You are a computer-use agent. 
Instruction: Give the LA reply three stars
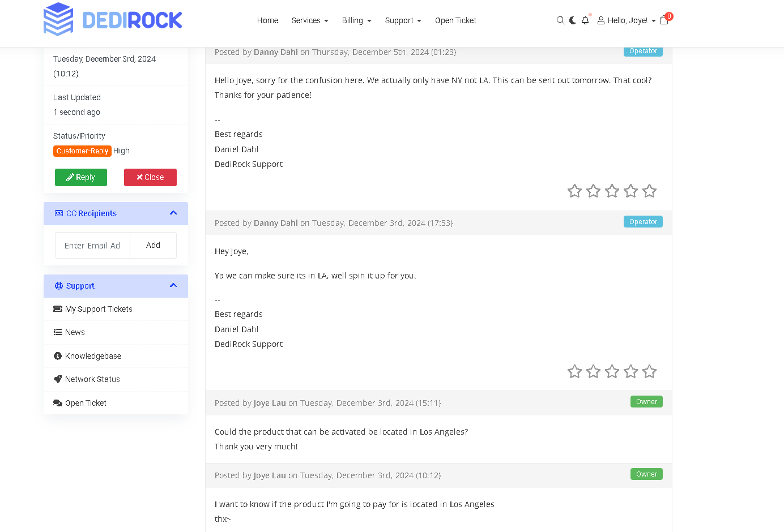[x=612, y=372]
